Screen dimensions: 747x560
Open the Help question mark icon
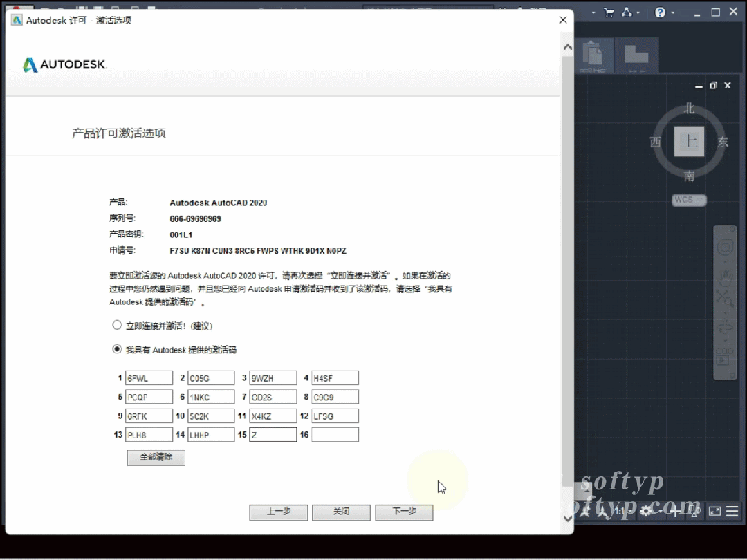(660, 12)
